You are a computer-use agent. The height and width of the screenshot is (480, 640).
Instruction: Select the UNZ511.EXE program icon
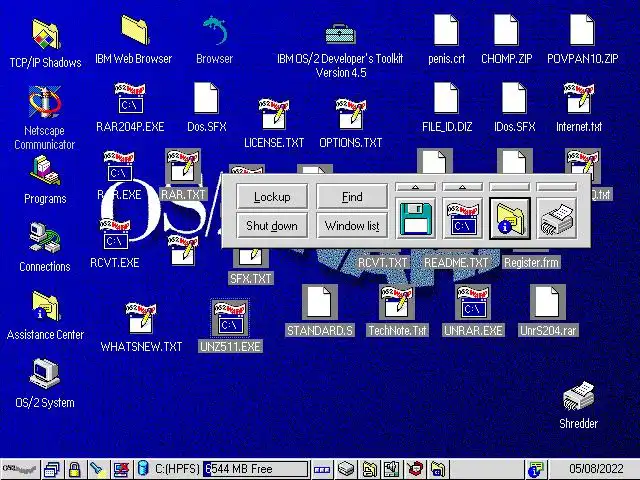click(230, 318)
